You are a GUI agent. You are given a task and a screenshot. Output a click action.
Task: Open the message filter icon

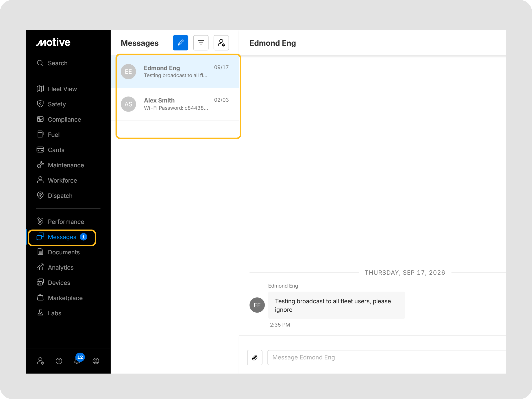tap(201, 43)
